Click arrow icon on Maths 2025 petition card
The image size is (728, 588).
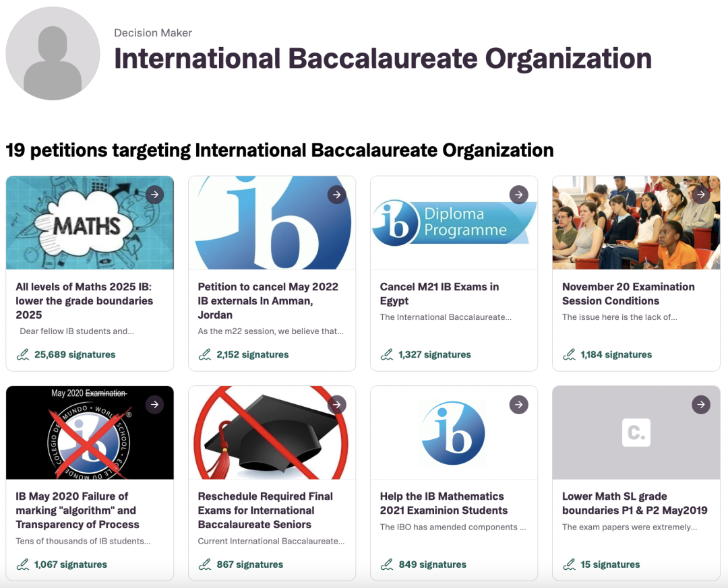point(154,195)
